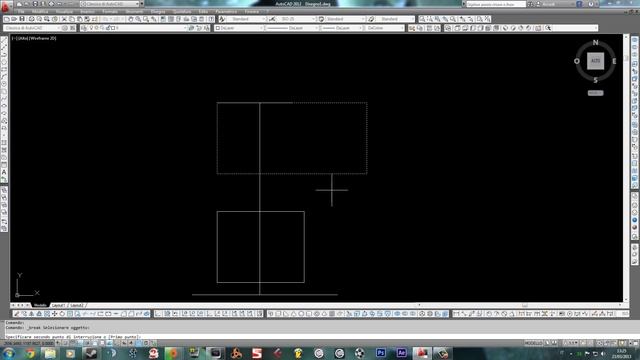Open the text style Standard dropdown

click(x=246, y=19)
